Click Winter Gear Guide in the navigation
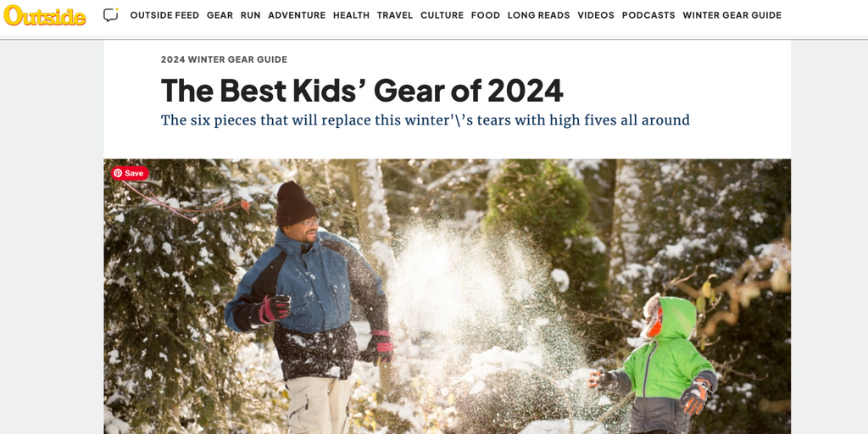The width and height of the screenshot is (868, 434). tap(732, 15)
